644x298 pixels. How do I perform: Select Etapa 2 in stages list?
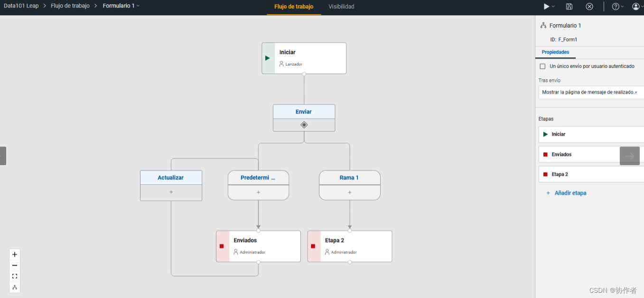pyautogui.click(x=560, y=174)
